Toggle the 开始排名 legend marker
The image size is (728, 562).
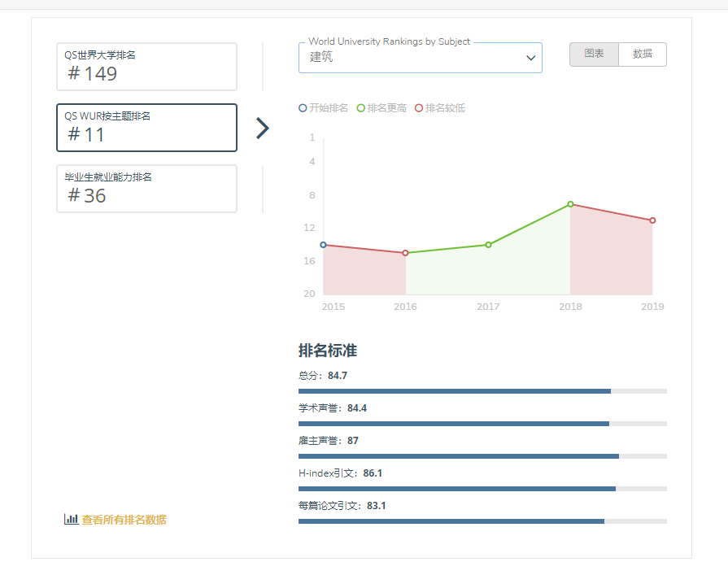(303, 108)
